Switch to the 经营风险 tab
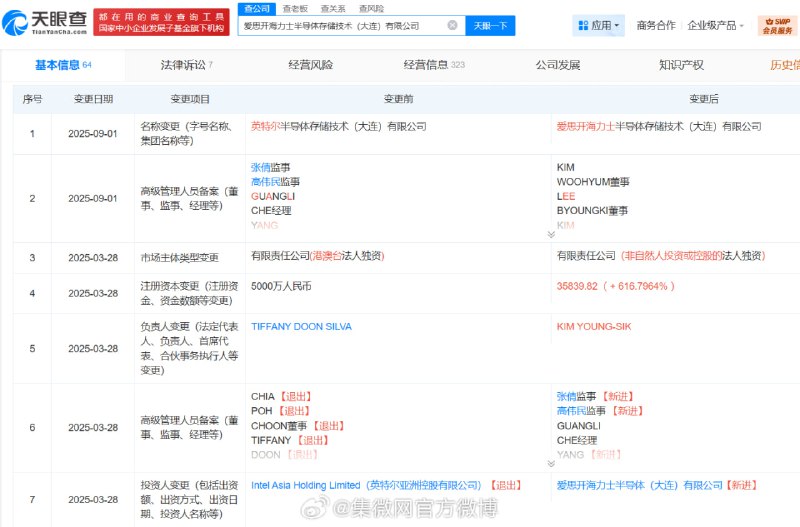This screenshot has height=527, width=800. pos(310,65)
